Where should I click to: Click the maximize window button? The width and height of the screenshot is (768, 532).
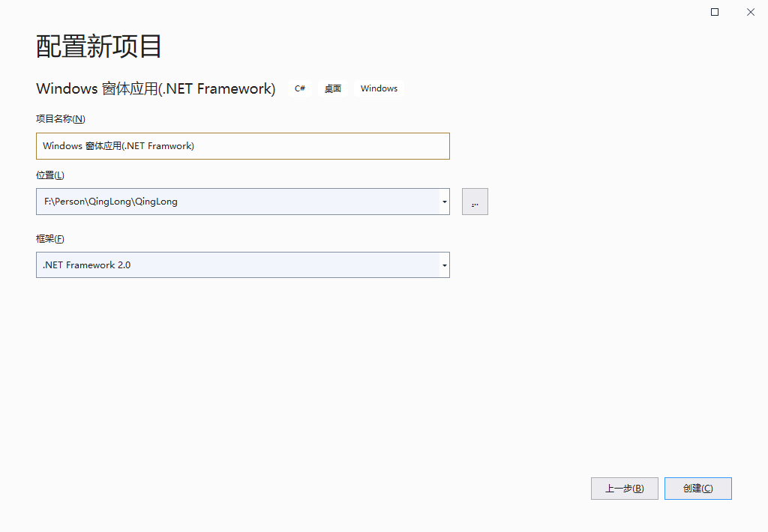713,12
